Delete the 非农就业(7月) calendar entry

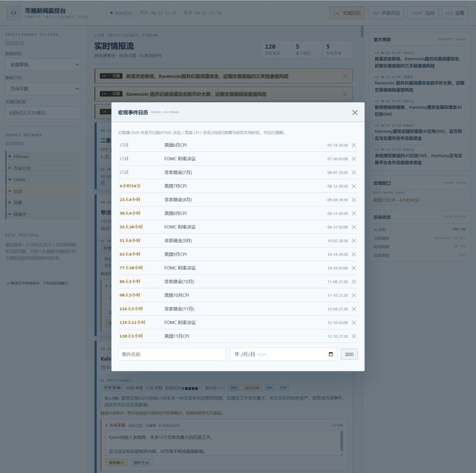click(354, 173)
